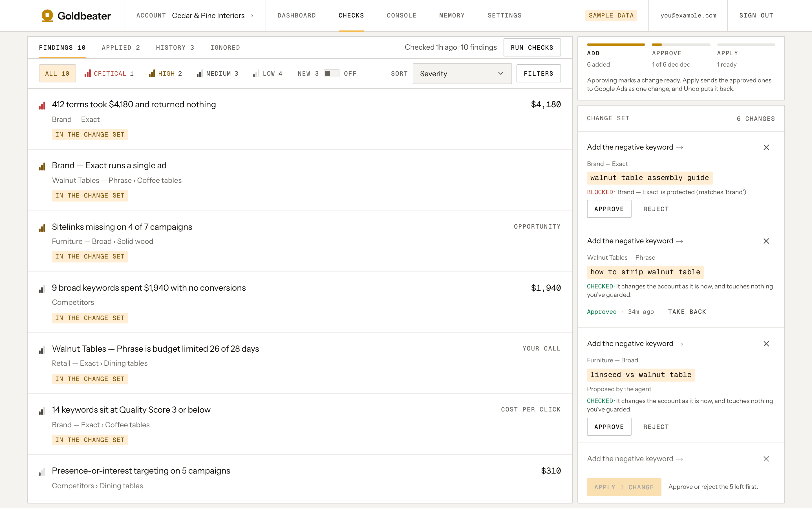
Task: Click the Add step progress bar
Action: pos(616,44)
